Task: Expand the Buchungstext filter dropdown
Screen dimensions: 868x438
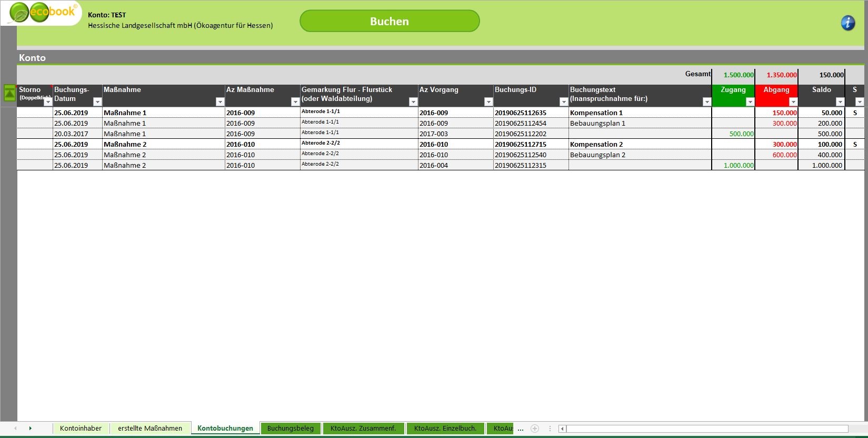Action: 706,102
